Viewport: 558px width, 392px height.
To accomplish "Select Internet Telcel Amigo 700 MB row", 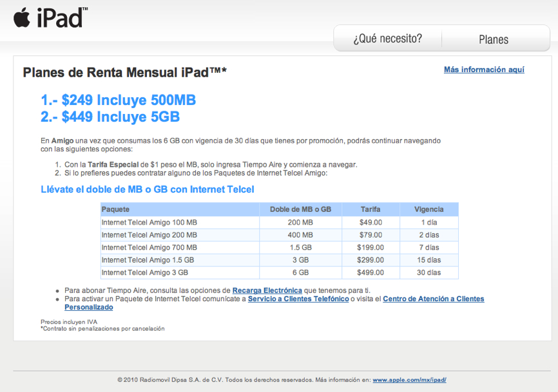I will point(280,247).
